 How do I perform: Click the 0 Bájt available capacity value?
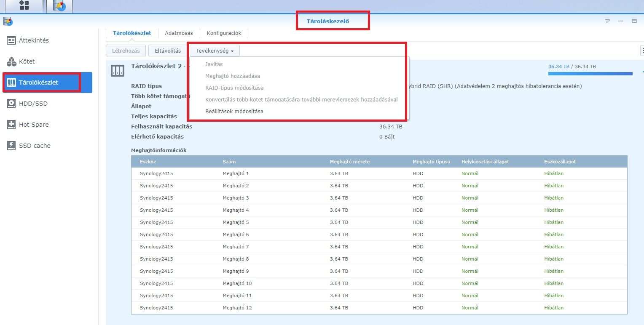pos(387,137)
